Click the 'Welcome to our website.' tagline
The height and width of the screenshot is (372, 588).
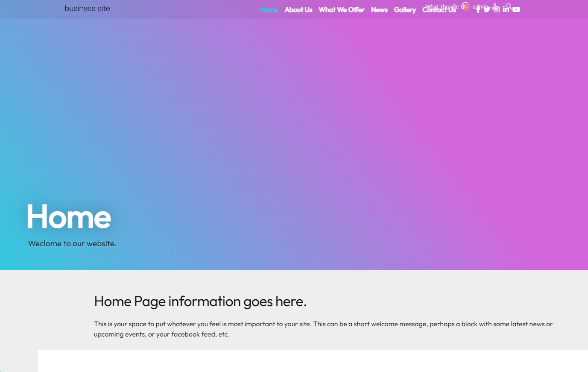(x=72, y=244)
